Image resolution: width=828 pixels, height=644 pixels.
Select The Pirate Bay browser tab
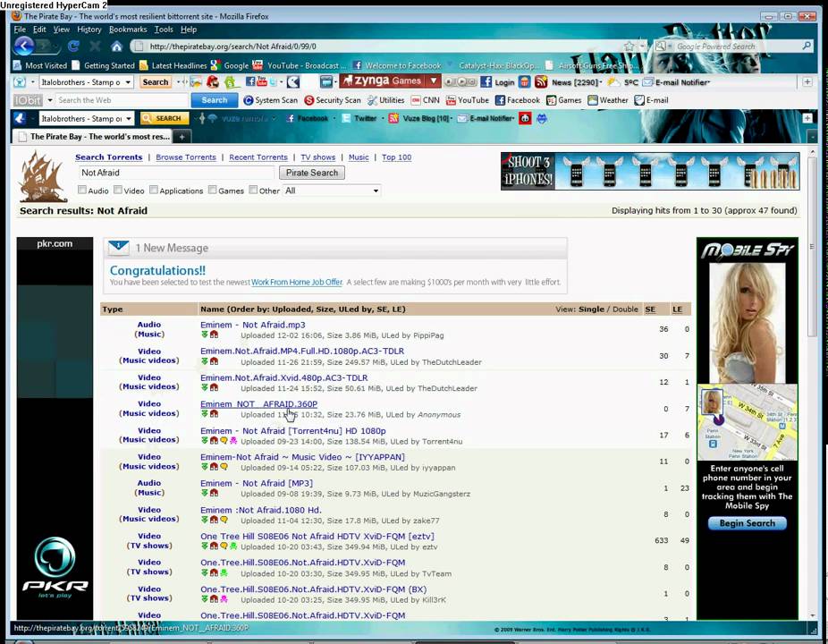coord(93,137)
